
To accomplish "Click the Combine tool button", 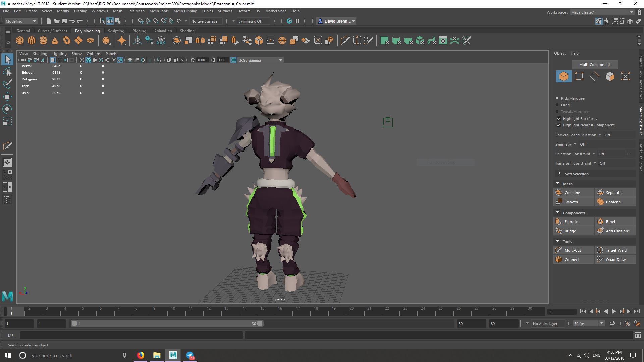I will (x=574, y=193).
